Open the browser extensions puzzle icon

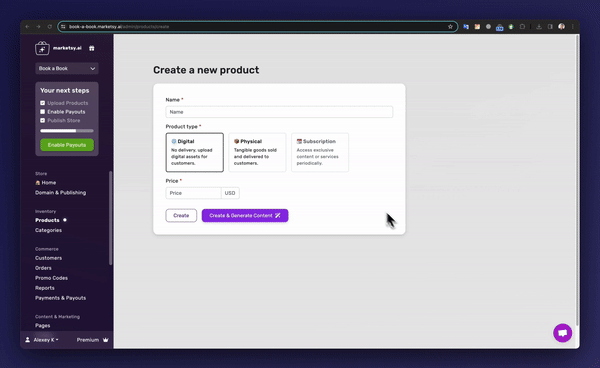(x=522, y=27)
